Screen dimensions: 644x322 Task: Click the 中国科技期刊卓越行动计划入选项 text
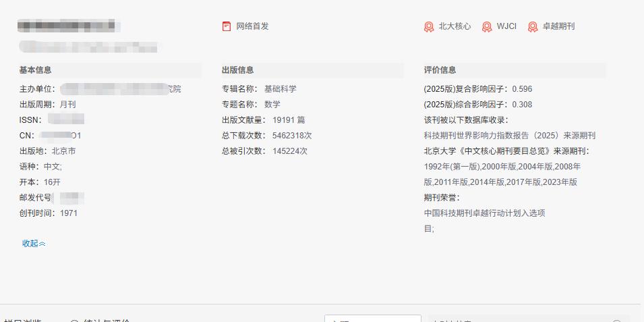tap(485, 213)
